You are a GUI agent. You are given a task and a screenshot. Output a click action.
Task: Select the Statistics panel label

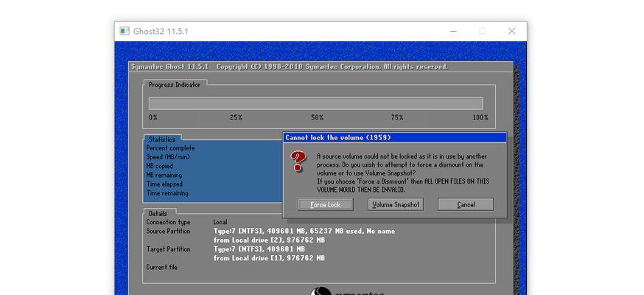click(x=162, y=139)
